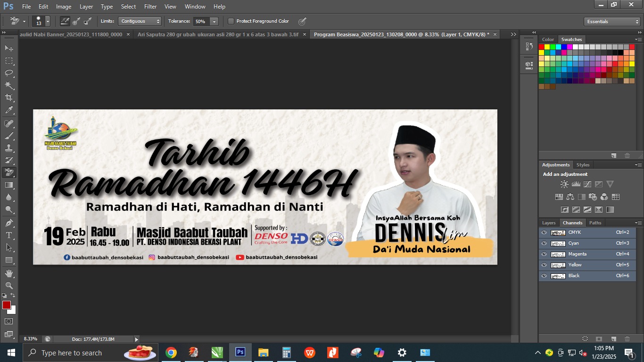Select the Clone Stamp tool
The width and height of the screenshot is (644, 362).
(x=8, y=148)
